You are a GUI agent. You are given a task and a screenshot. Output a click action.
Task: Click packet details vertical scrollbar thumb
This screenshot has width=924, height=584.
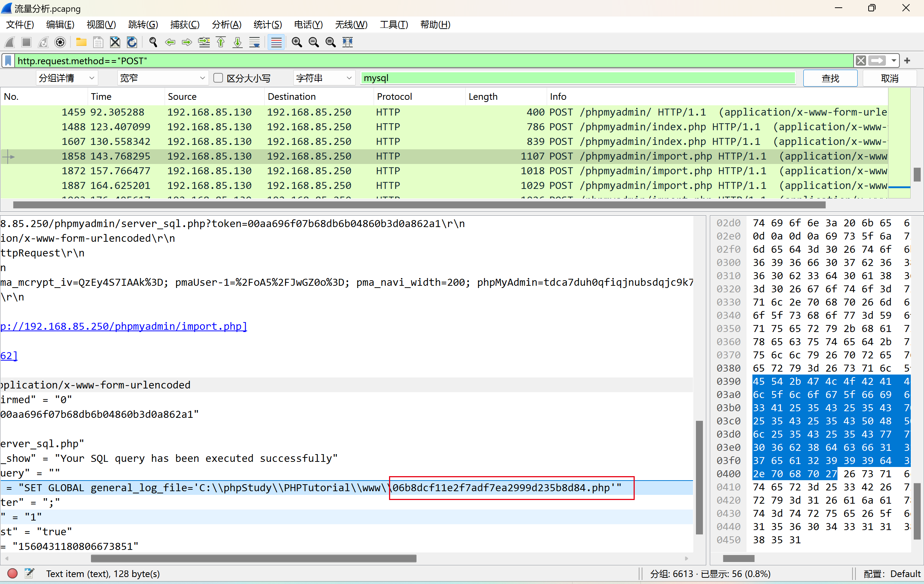point(699,478)
